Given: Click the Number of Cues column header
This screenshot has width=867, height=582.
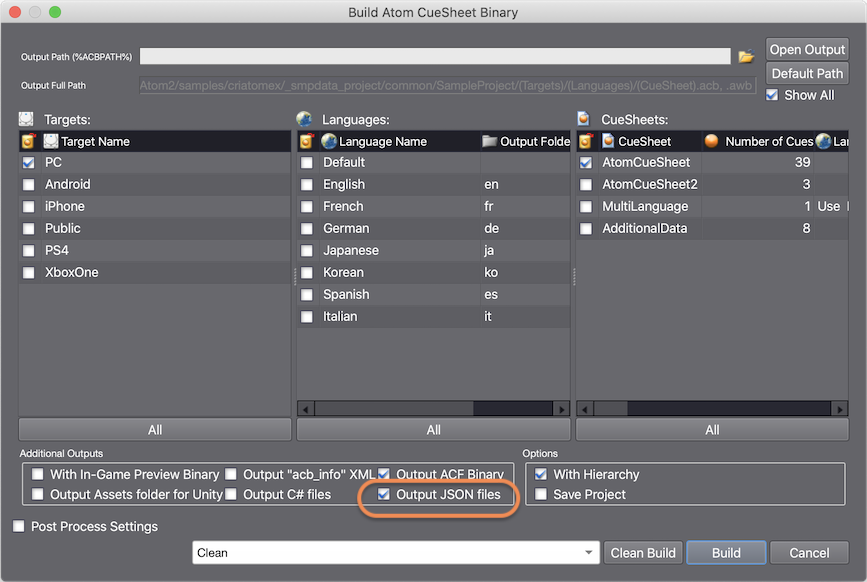Looking at the screenshot, I should tap(758, 141).
